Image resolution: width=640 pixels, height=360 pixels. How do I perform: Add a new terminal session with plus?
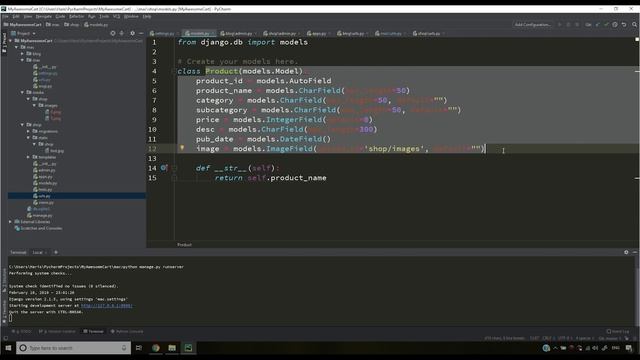[x=56, y=252]
